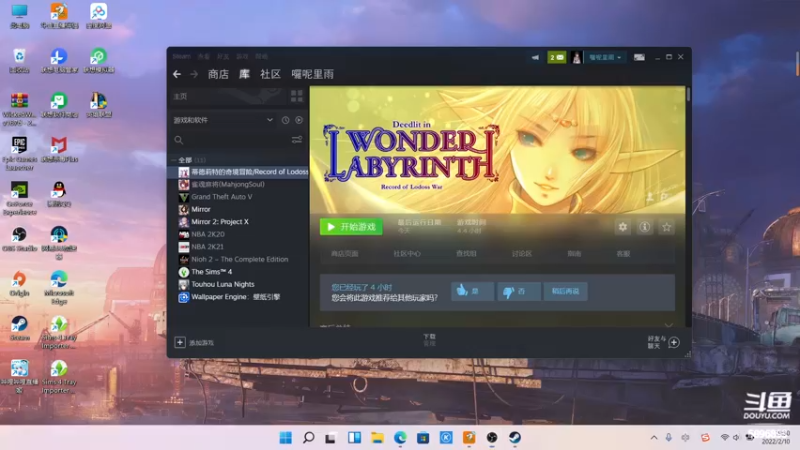Select MahjongSoul game entry
800x450 pixels.
[238, 184]
